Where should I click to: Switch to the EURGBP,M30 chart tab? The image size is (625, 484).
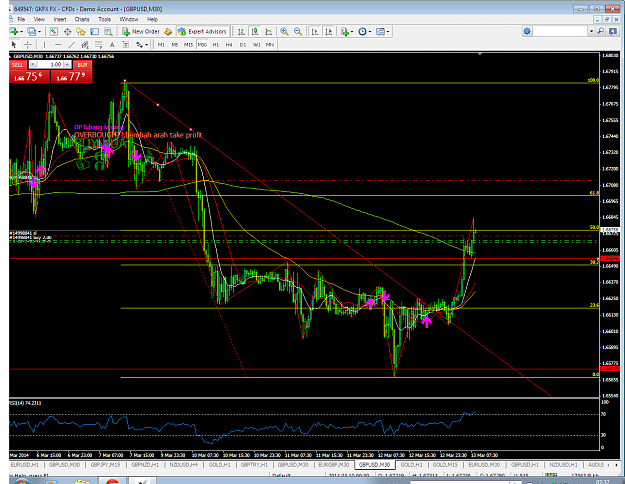click(x=333, y=465)
